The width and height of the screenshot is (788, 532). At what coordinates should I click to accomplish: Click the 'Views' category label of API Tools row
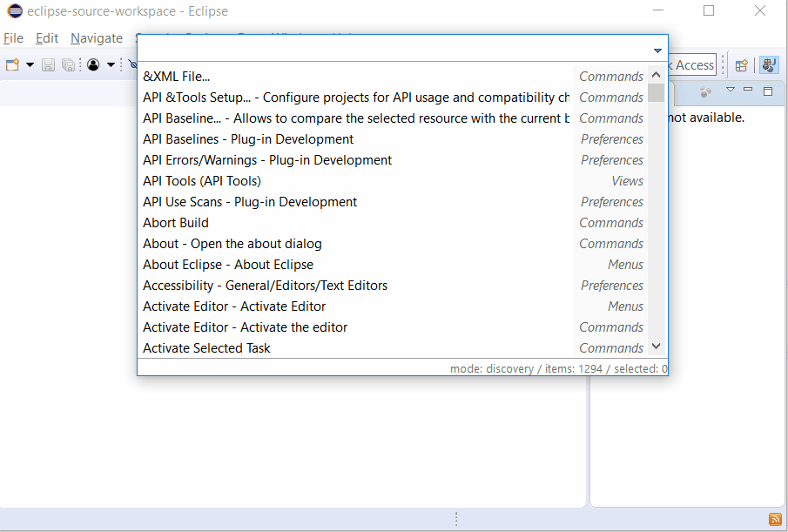(x=627, y=181)
